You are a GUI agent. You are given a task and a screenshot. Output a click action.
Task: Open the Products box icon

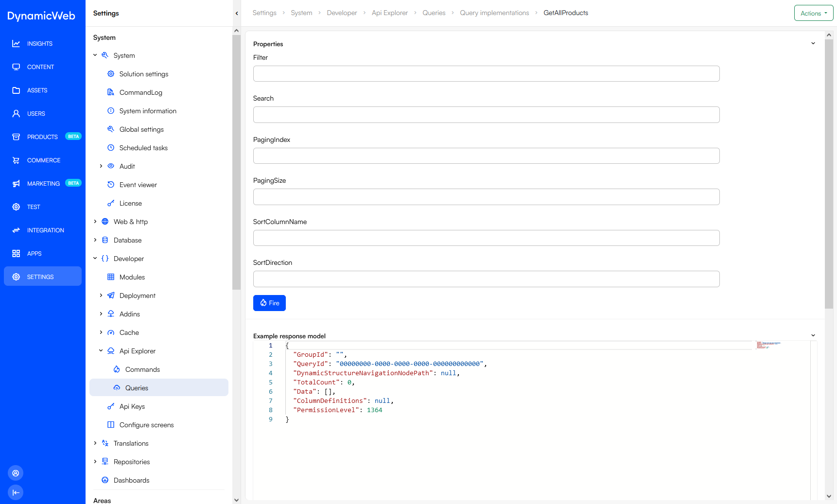(x=16, y=137)
